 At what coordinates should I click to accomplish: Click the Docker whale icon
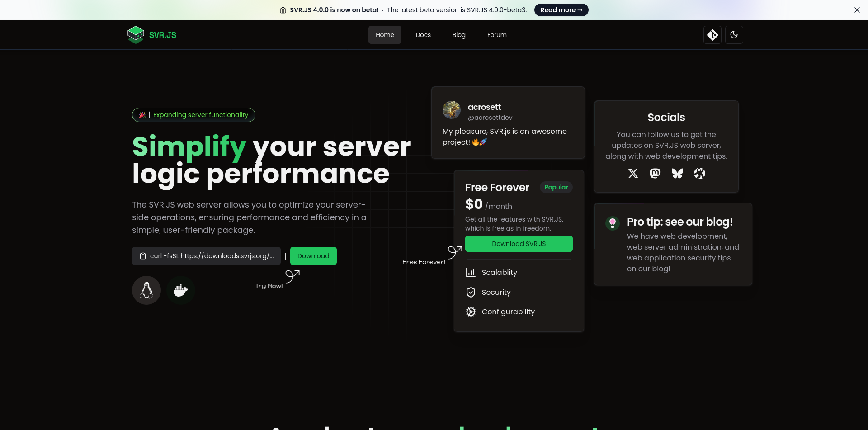click(x=181, y=290)
